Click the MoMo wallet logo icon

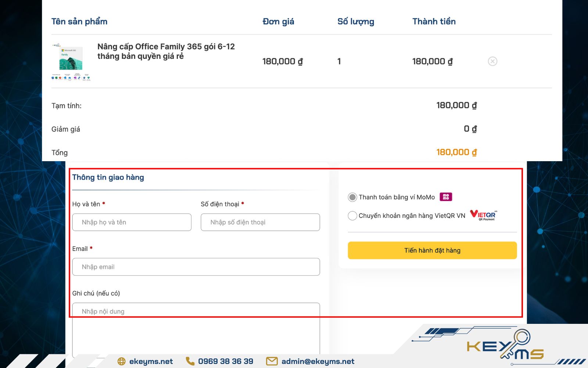tap(446, 197)
